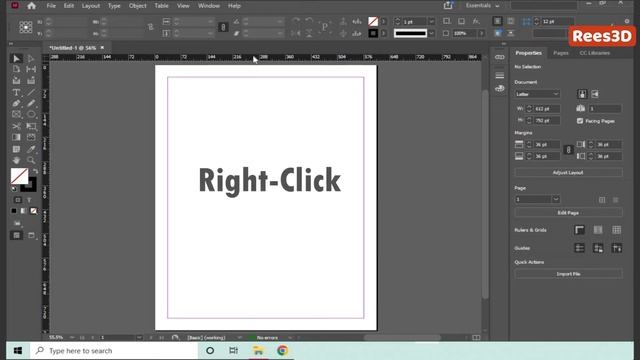The width and height of the screenshot is (640, 360).
Task: Click the swap fill and stroke arrow
Action: [x=35, y=171]
